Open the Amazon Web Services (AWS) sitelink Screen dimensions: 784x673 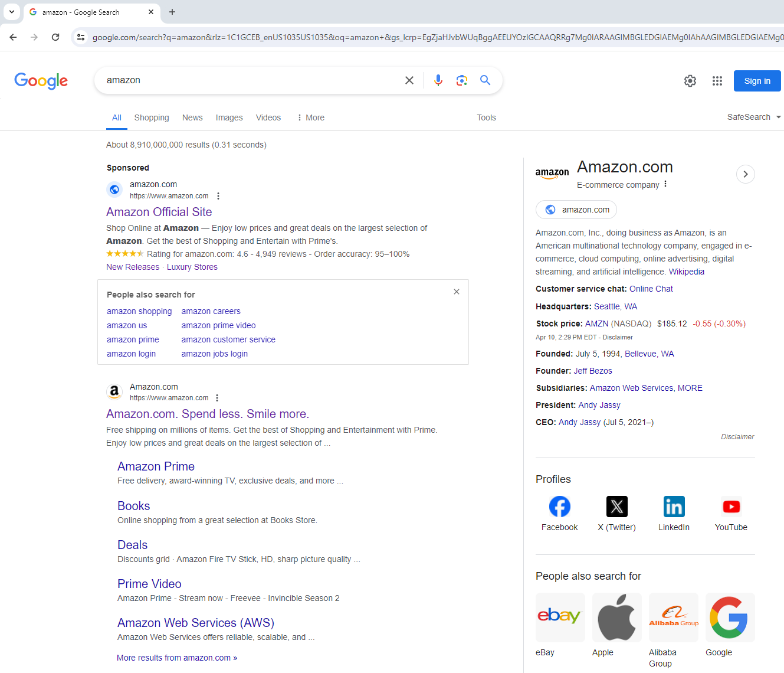click(x=196, y=623)
